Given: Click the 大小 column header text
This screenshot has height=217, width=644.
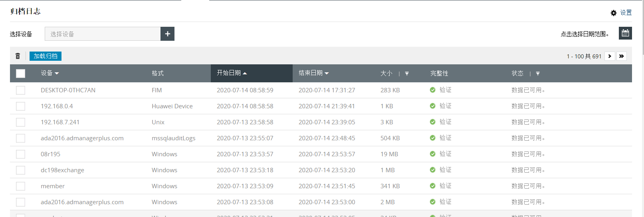Looking at the screenshot, I should (x=386, y=73).
